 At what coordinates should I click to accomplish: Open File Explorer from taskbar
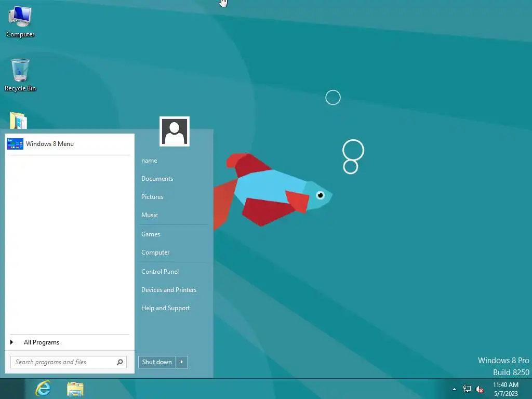coord(75,389)
